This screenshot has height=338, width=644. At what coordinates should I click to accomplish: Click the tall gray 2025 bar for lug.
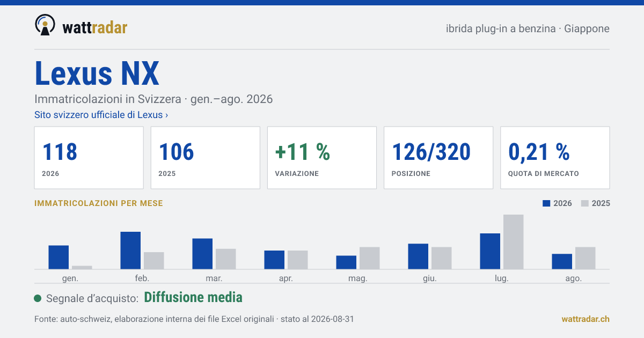[514, 241]
